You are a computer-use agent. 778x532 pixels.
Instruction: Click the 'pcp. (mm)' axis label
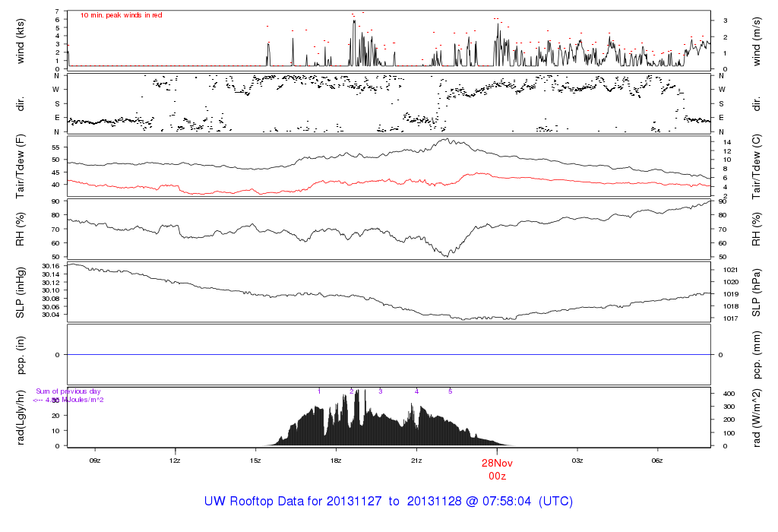tap(756, 355)
